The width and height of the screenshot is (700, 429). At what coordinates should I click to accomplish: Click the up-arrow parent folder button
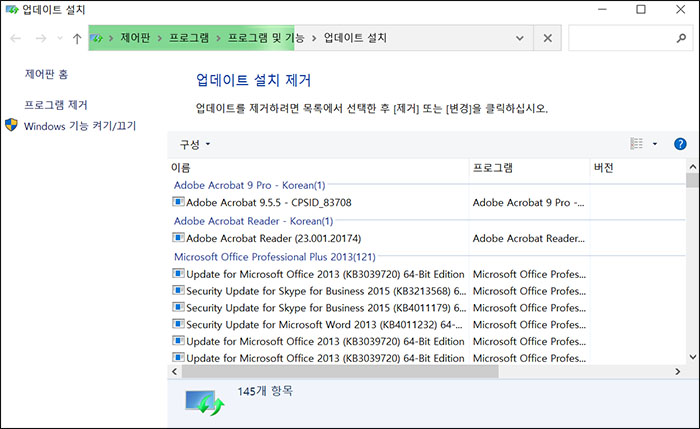(77, 38)
